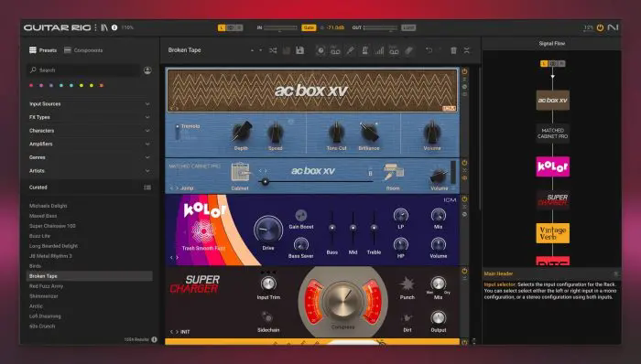Select the Buzz Life preset
The image size is (641, 364).
tap(90, 236)
